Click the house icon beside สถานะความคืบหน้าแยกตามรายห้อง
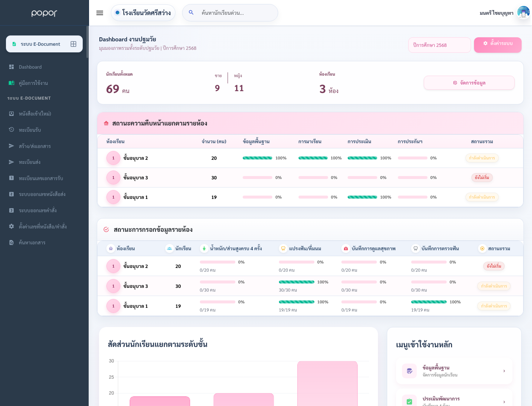The width and height of the screenshot is (532, 406). tap(106, 123)
